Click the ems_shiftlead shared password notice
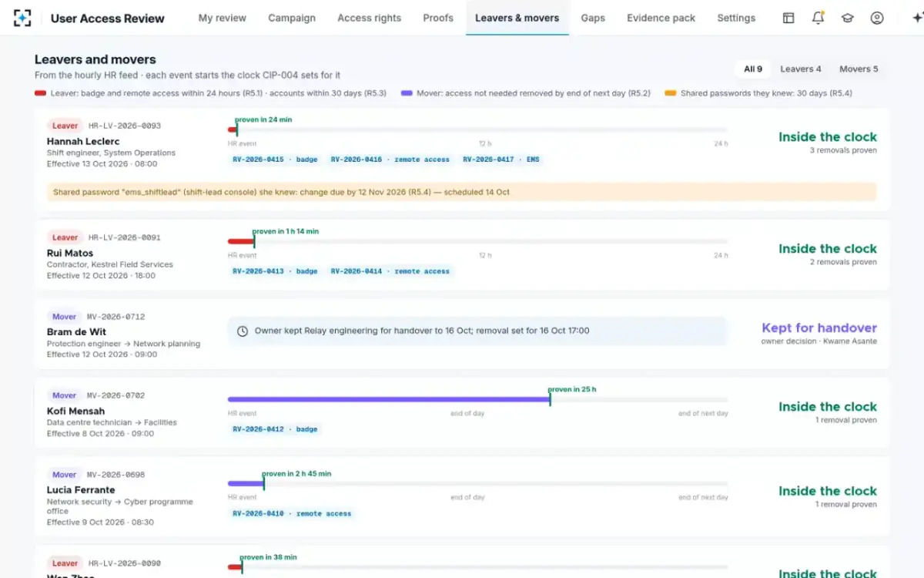 [461, 192]
